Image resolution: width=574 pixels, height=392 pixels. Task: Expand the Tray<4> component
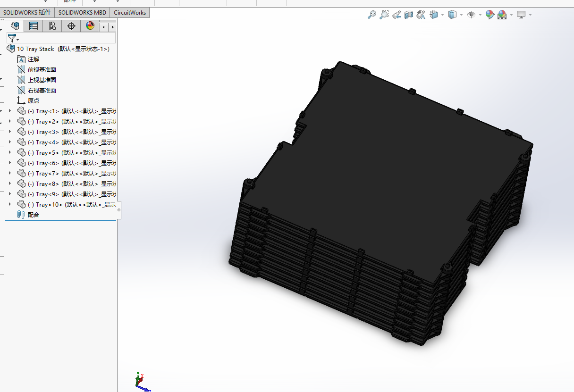click(x=10, y=142)
